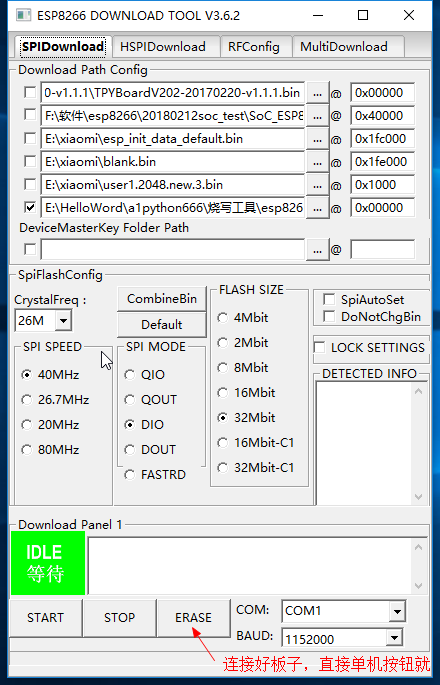Browse for blank.bin file path
The width and height of the screenshot is (440, 685).
(x=318, y=162)
